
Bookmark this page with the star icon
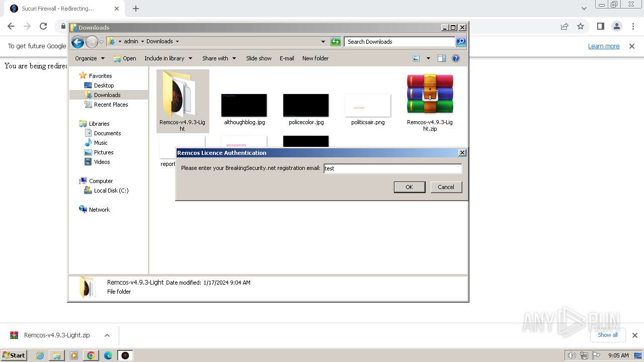click(x=581, y=26)
